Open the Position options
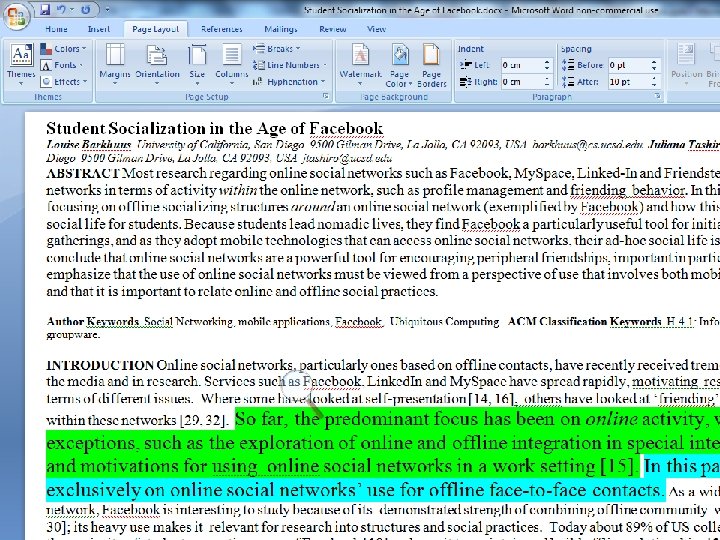 coord(686,65)
